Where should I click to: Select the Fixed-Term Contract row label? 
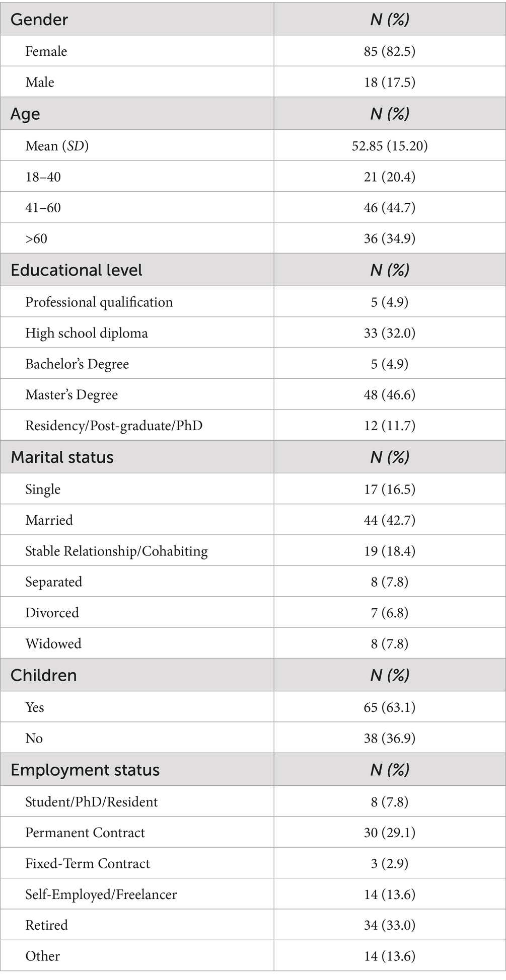(88, 864)
